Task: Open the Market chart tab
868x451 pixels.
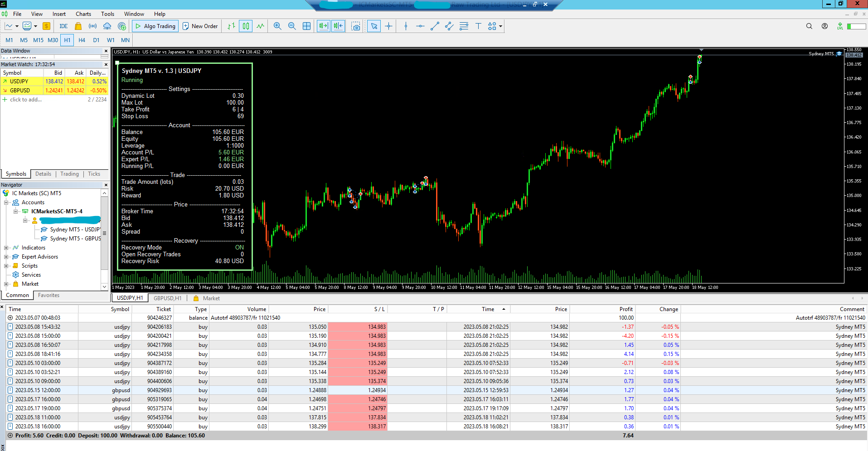Action: click(207, 298)
